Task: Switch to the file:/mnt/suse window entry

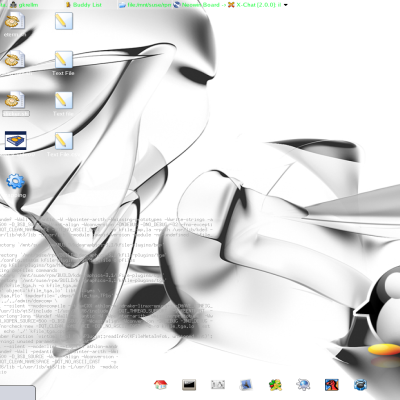Action: [145, 5]
